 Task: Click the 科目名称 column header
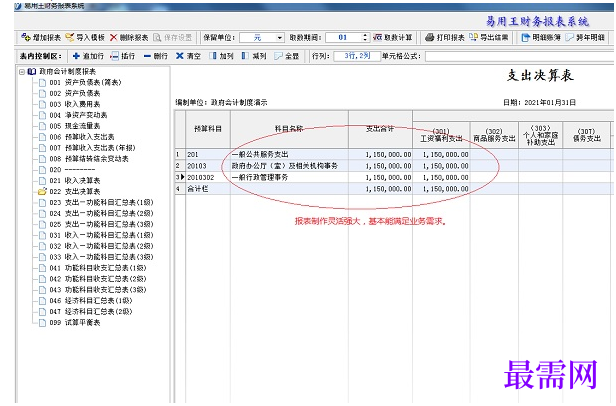(x=289, y=129)
